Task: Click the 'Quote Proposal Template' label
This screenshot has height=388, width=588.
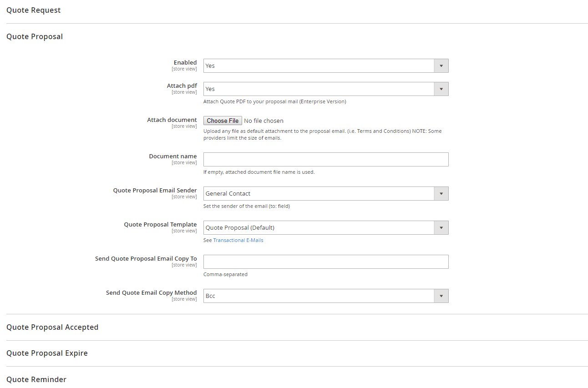Action: point(161,224)
